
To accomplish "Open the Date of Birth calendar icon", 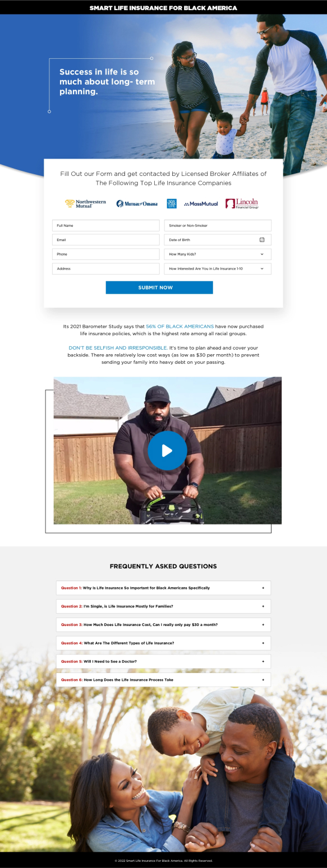I will click(x=262, y=240).
